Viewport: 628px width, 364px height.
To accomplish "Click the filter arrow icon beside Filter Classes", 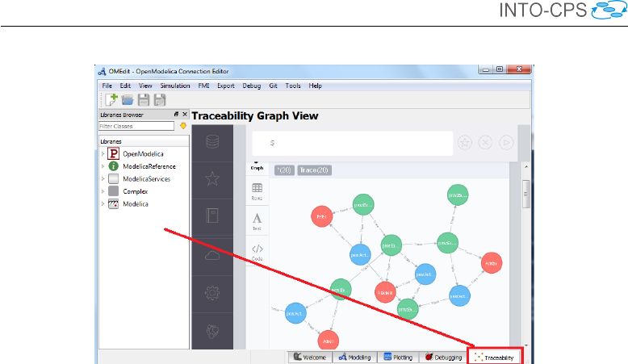I will click(183, 126).
